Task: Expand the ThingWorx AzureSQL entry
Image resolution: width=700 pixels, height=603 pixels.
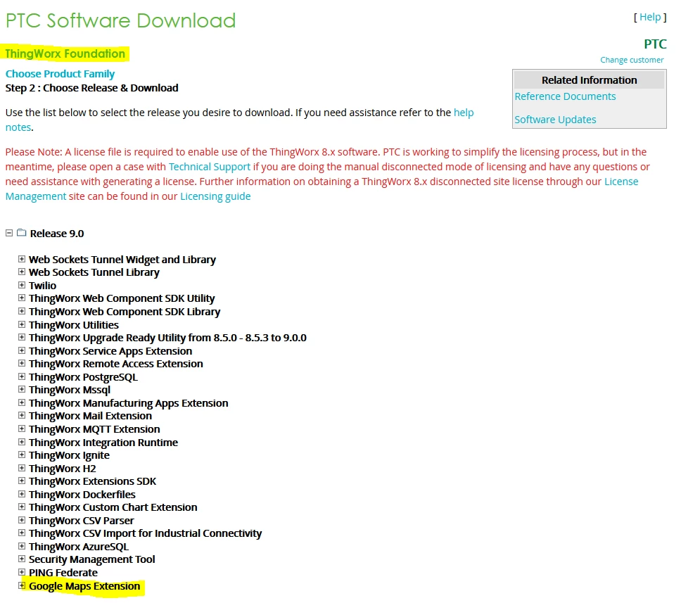Action: click(x=21, y=546)
